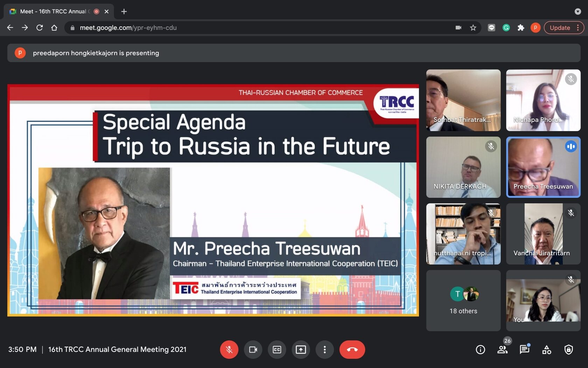Click the muted mic icon on your tile
The height and width of the screenshot is (368, 588).
(x=571, y=279)
